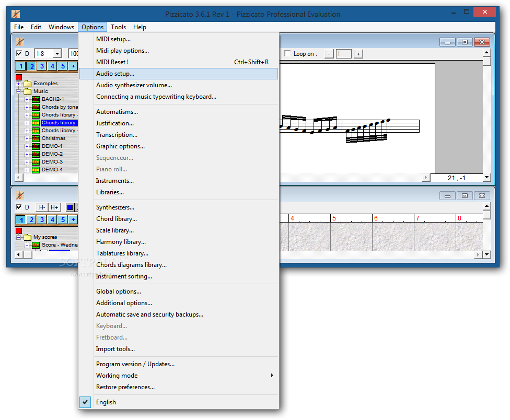
Task: Enable the Loop on checkbox
Action: (287, 53)
